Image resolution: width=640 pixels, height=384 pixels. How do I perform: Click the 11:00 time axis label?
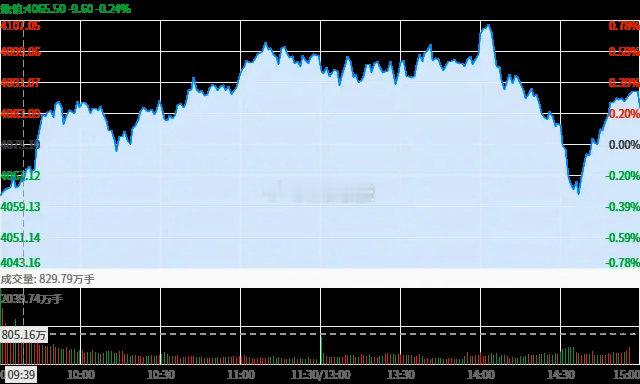241,375
